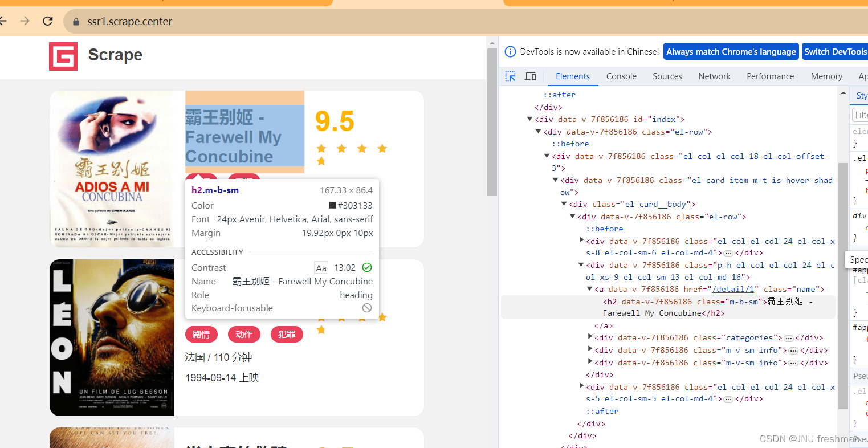
Task: Collapse the p-h el-col div node
Action: [581, 265]
